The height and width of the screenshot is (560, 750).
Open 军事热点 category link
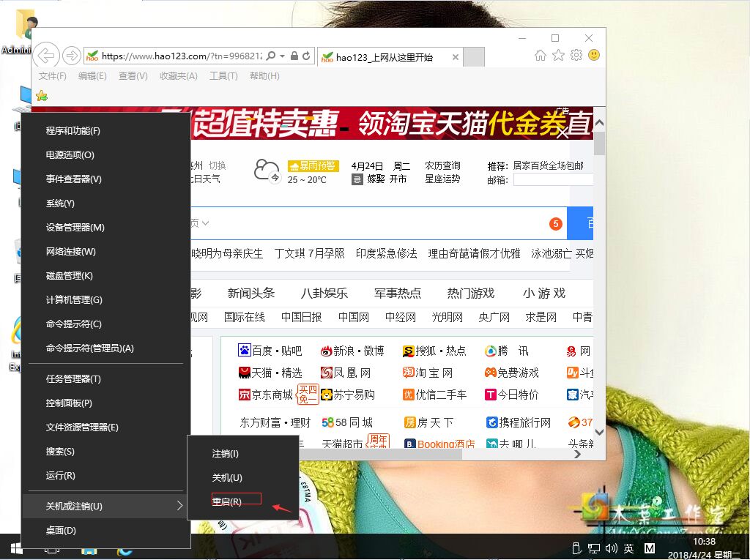pyautogui.click(x=398, y=293)
